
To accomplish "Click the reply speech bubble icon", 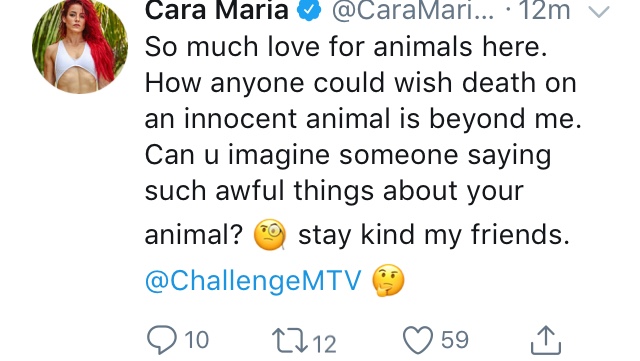I will [x=162, y=340].
